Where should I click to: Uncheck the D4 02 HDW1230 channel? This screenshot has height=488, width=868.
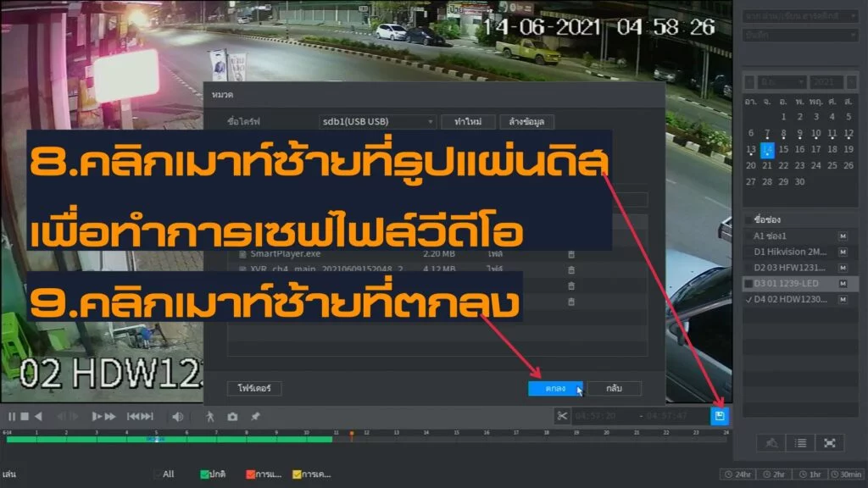tap(748, 299)
